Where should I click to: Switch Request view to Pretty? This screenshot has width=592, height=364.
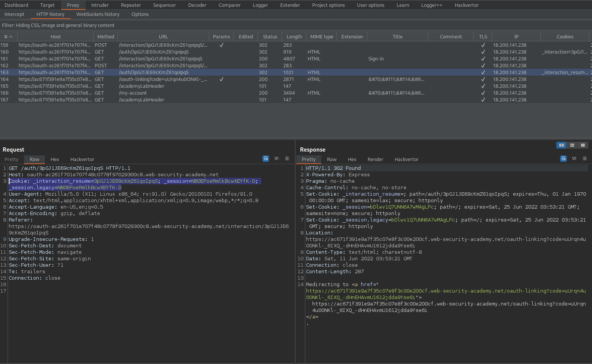point(11,159)
